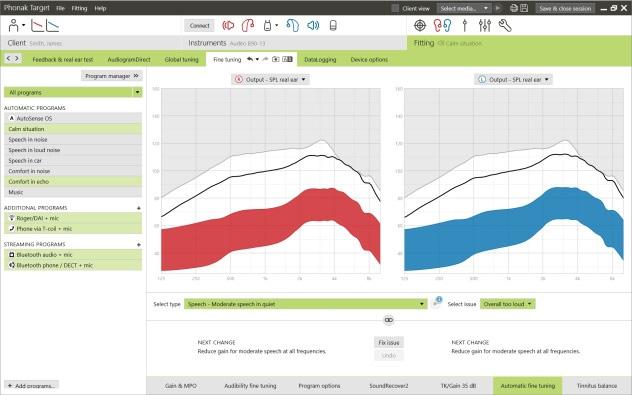Open the fine tuning sliders icon
Viewport: 632px width, 395px height.
484,25
